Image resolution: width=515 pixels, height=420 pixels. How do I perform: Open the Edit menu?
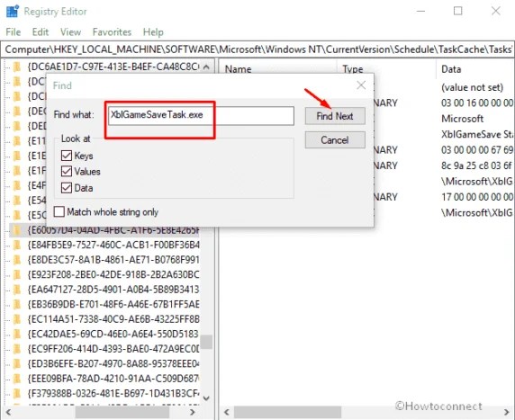41,31
